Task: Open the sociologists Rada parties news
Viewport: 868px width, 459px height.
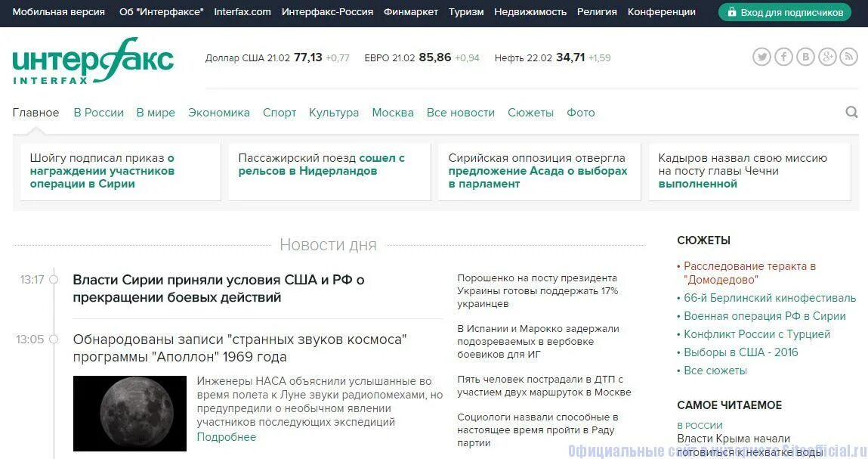Action: 538,430
